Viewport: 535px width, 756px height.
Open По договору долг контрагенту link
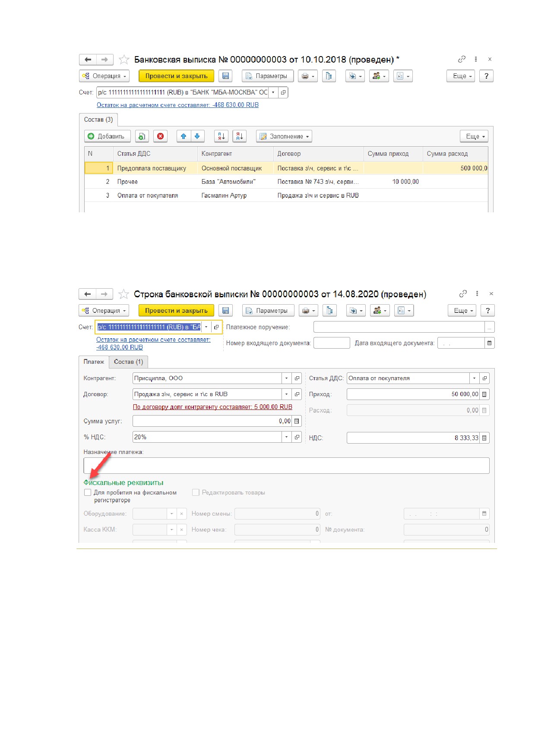coord(212,407)
